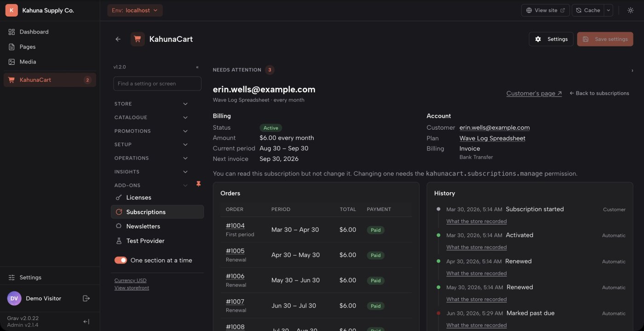Open View site button
The width and height of the screenshot is (644, 331).
(545, 10)
